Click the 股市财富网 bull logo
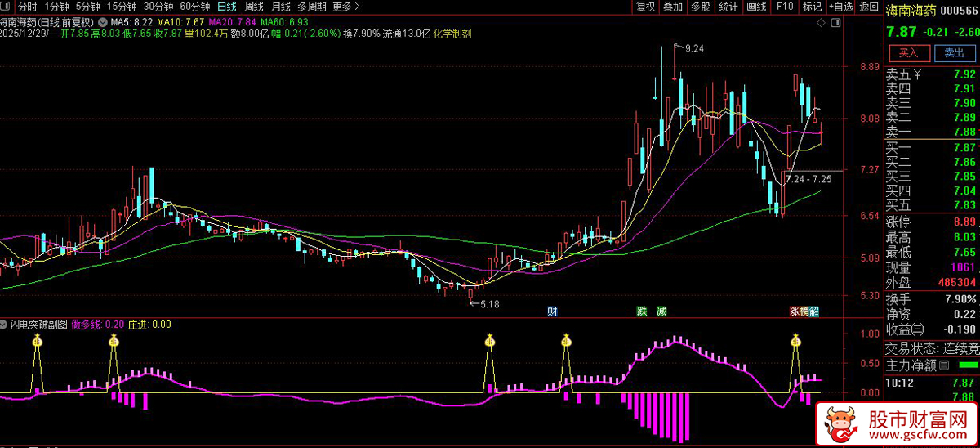The height and width of the screenshot is (448, 980). 836,423
